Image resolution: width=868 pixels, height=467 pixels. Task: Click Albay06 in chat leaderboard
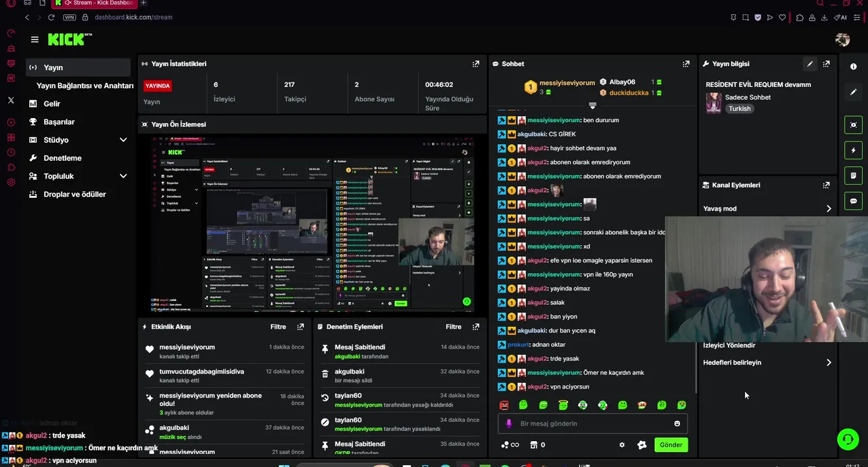pyautogui.click(x=622, y=82)
